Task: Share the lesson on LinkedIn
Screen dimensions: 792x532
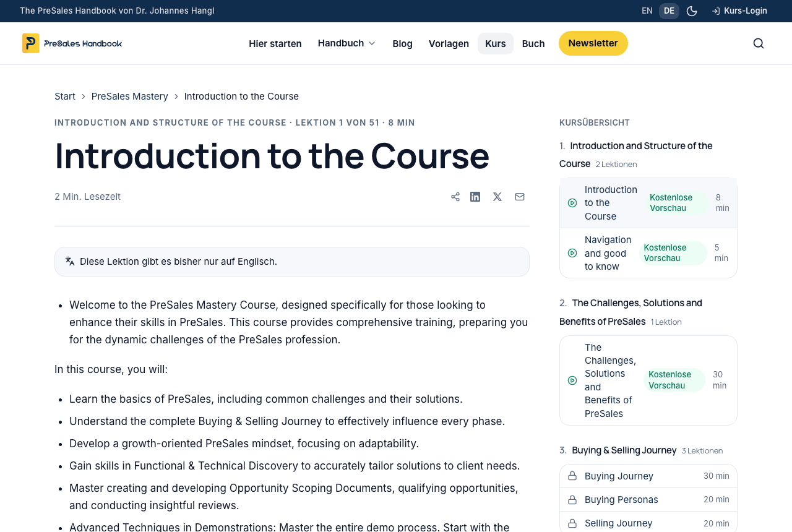Action: pyautogui.click(x=475, y=197)
